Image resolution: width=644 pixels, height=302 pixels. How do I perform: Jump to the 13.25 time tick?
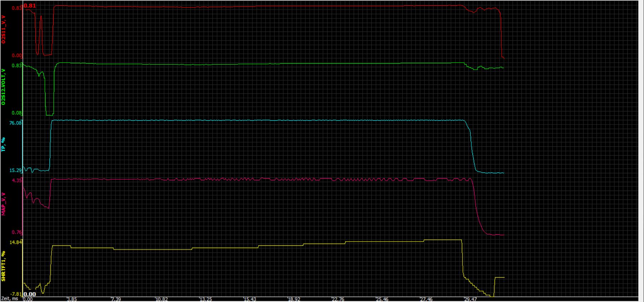coord(205,299)
